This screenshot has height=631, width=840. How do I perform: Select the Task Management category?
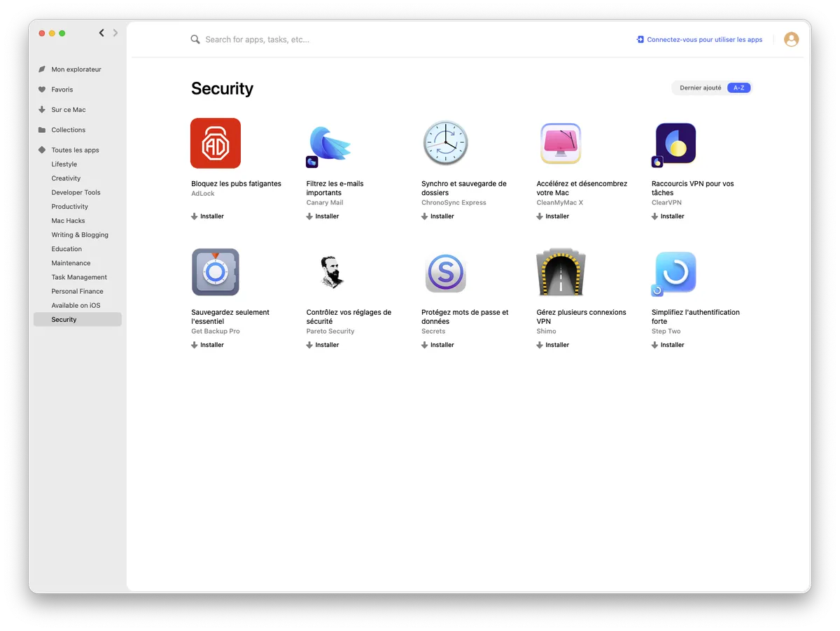click(x=78, y=277)
